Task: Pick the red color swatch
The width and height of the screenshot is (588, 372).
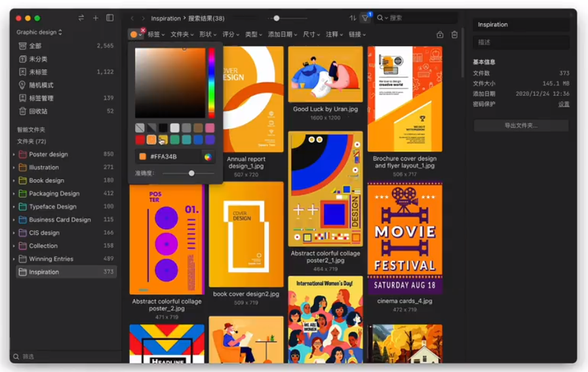Action: [140, 140]
